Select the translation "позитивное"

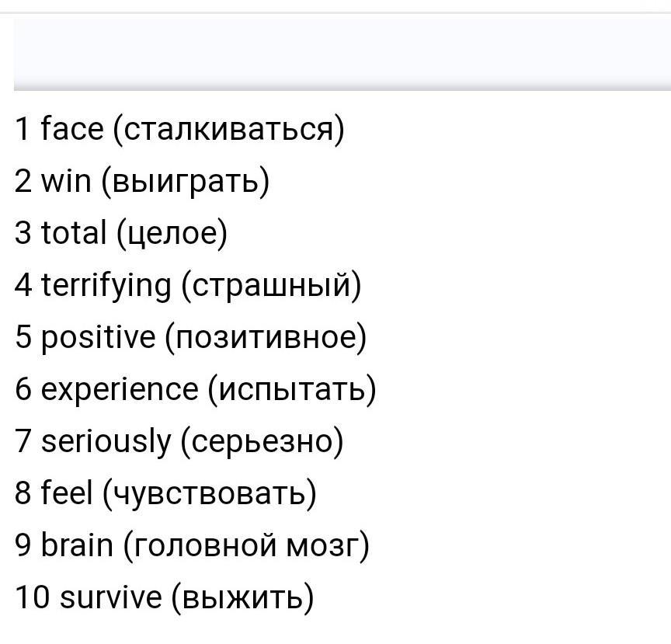(x=266, y=338)
